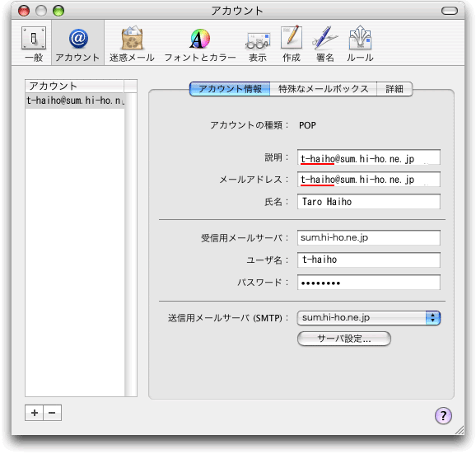Switch to the 特殊なメールボックス tab
The width and height of the screenshot is (476, 454).
(324, 89)
